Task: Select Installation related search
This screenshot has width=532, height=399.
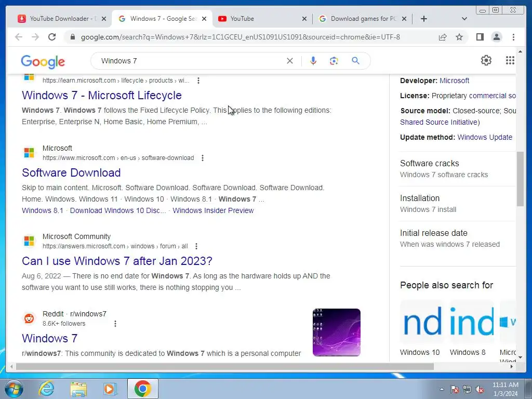Action: tap(457, 204)
